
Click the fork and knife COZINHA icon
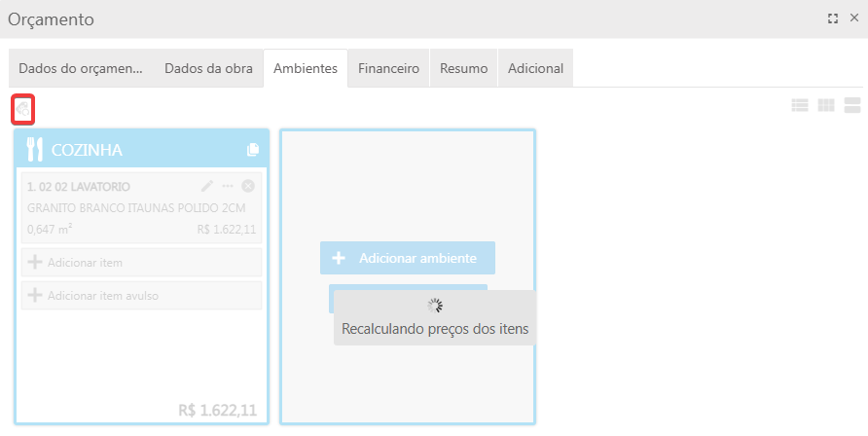35,149
